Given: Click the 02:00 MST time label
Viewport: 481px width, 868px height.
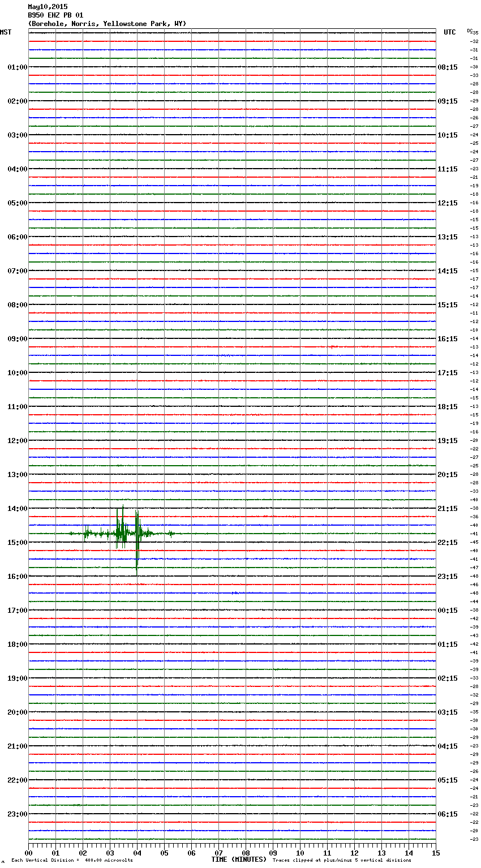Looking at the screenshot, I should pos(17,101).
